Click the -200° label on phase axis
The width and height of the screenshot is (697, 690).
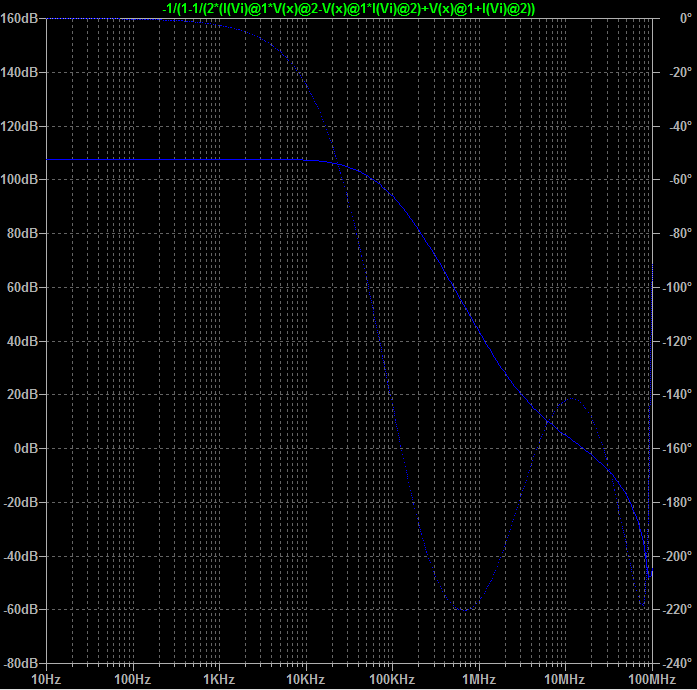pos(677,556)
